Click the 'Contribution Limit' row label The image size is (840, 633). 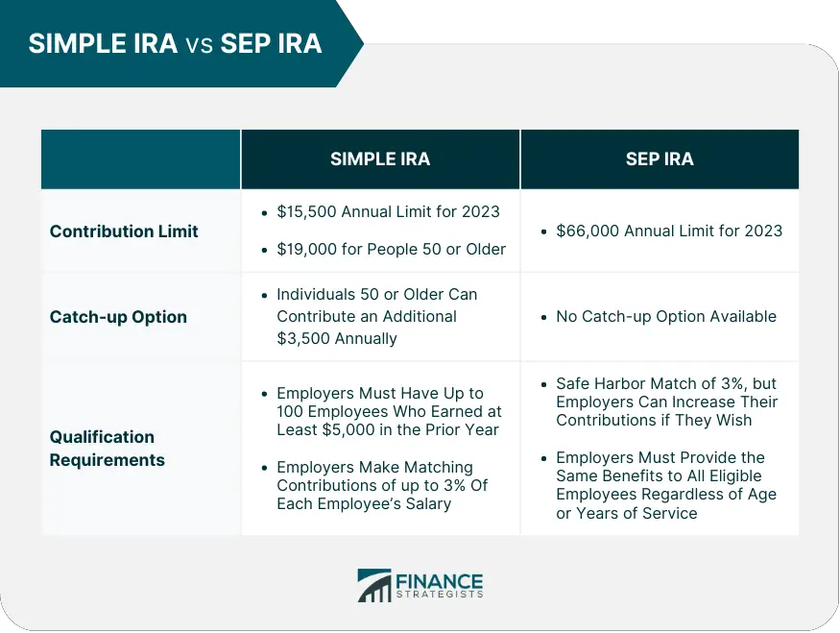[124, 231]
